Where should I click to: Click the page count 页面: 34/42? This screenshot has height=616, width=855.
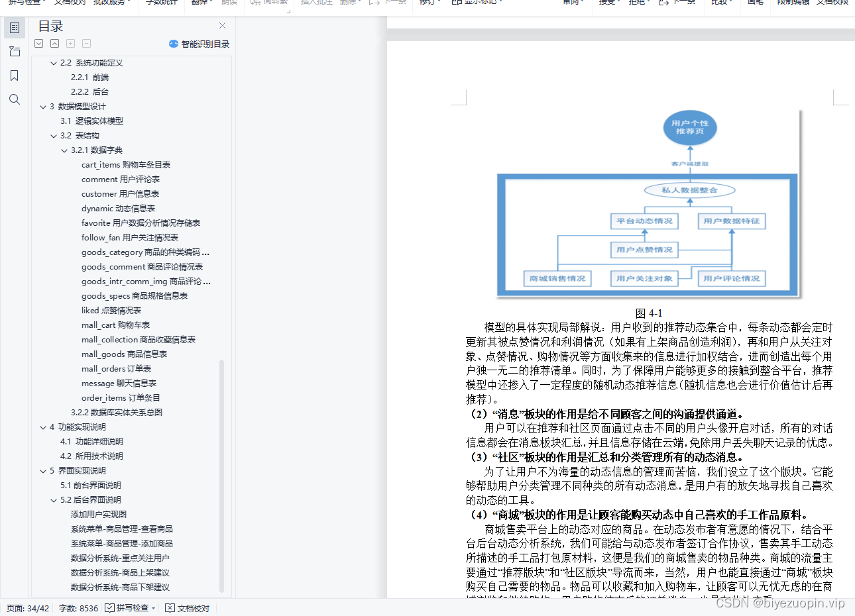(x=28, y=608)
